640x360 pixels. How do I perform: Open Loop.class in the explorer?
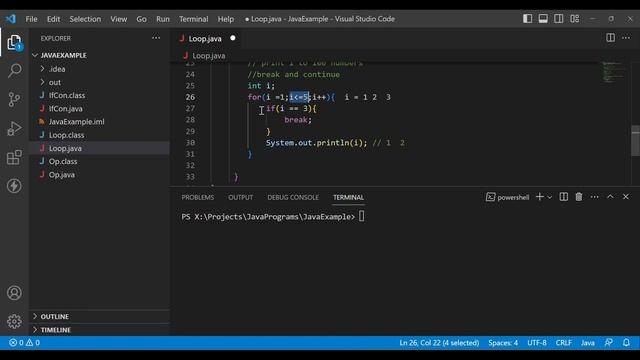99,135
